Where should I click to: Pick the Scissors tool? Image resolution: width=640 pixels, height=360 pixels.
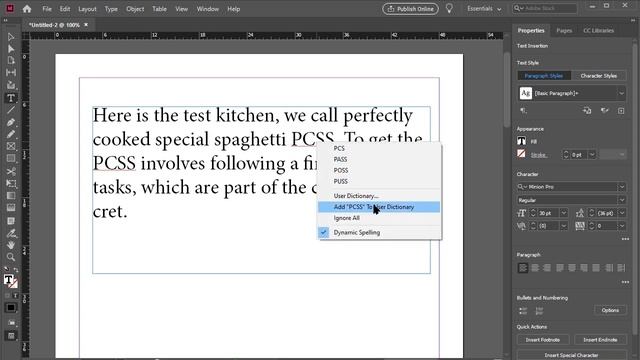(x=11, y=171)
